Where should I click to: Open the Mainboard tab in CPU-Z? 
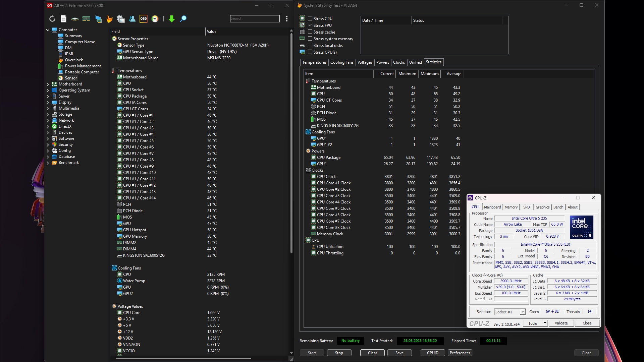point(492,207)
